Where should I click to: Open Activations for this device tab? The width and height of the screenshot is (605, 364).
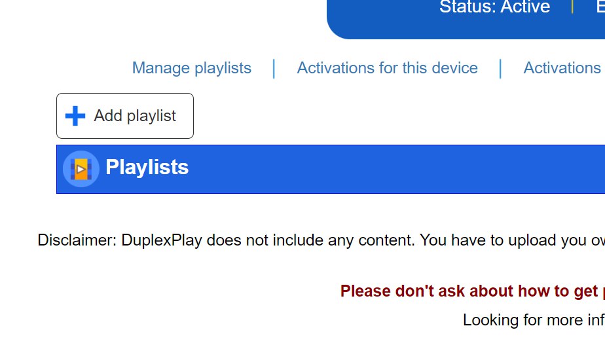click(388, 68)
